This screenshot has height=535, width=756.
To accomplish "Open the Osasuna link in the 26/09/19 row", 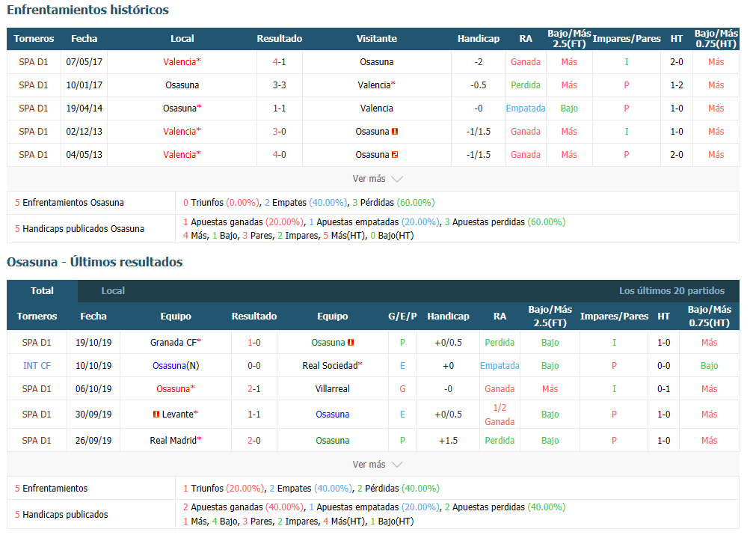I will [x=332, y=440].
